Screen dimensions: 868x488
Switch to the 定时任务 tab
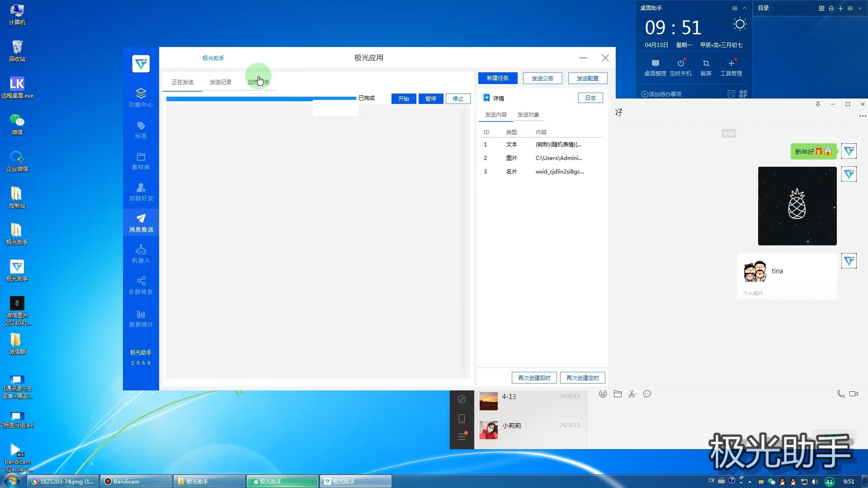(259, 82)
